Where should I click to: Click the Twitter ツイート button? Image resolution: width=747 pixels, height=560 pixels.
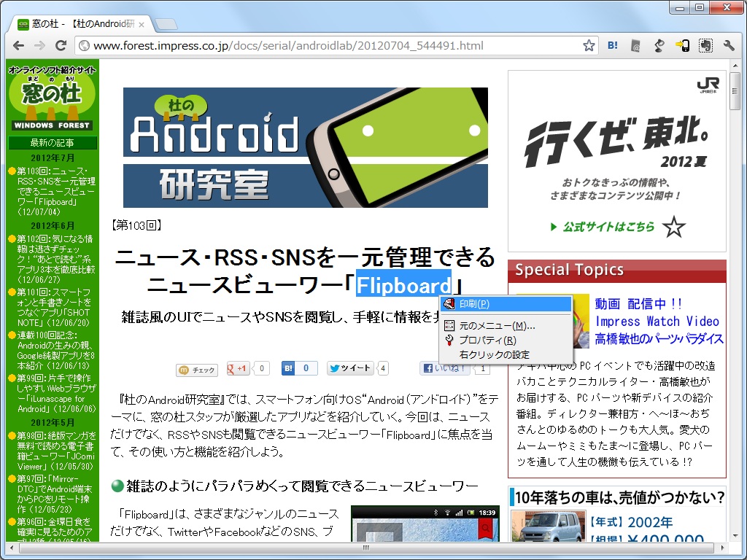click(350, 368)
